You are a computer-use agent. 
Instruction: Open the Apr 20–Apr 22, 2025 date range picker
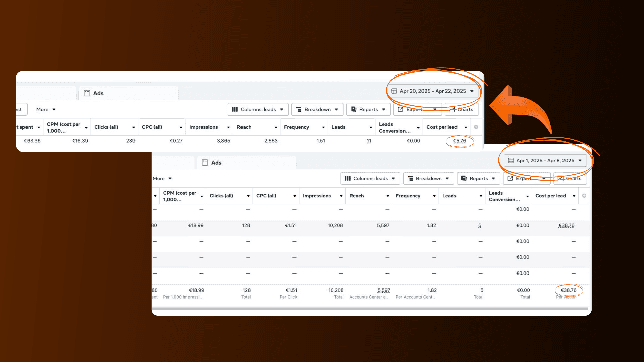click(x=433, y=91)
